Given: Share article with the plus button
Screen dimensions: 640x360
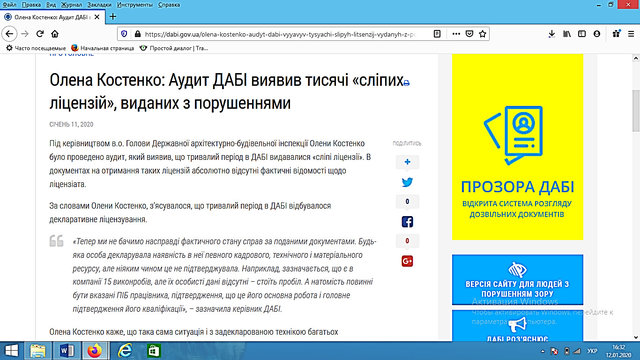Looking at the screenshot, I should 407,162.
